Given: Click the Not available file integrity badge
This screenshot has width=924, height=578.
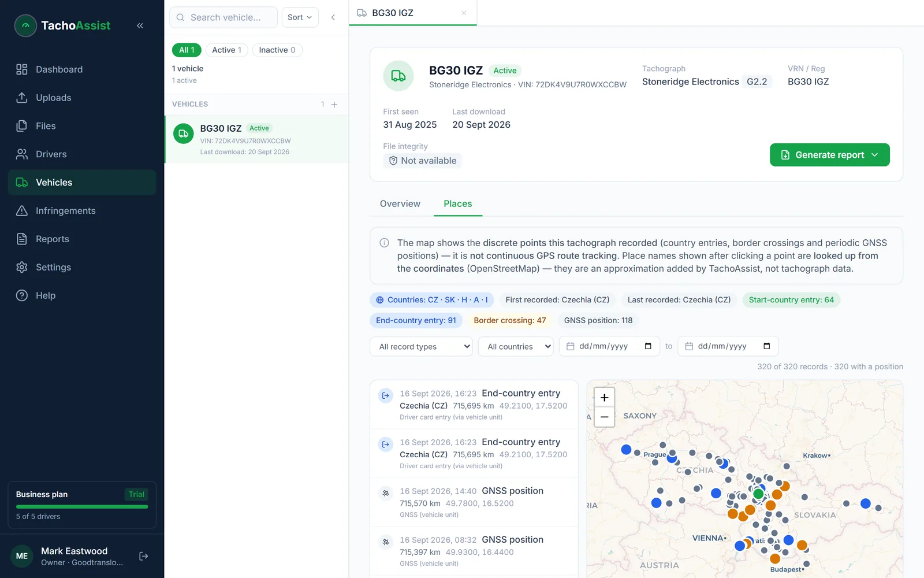Looking at the screenshot, I should (x=423, y=161).
